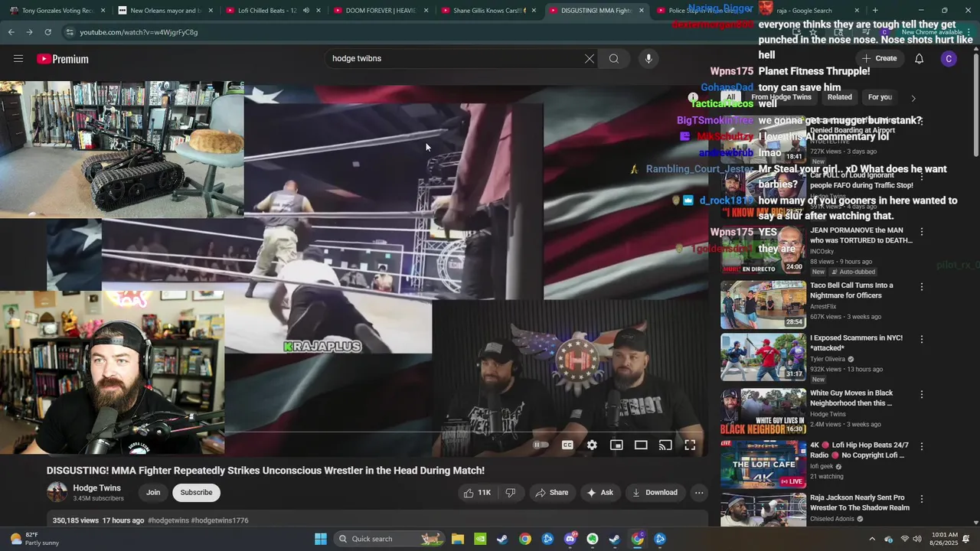Open YouTube notifications bell
Image resolution: width=980 pixels, height=551 pixels.
pyautogui.click(x=919, y=59)
